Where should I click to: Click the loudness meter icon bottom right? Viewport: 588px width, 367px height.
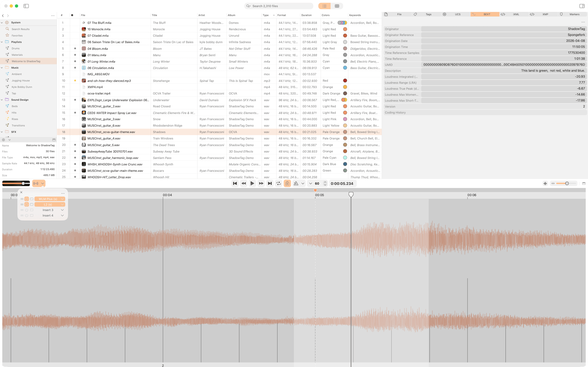point(545,183)
